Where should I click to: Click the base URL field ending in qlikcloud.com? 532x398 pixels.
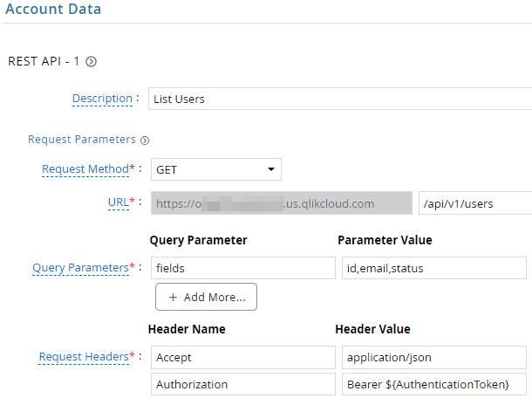[x=282, y=203]
